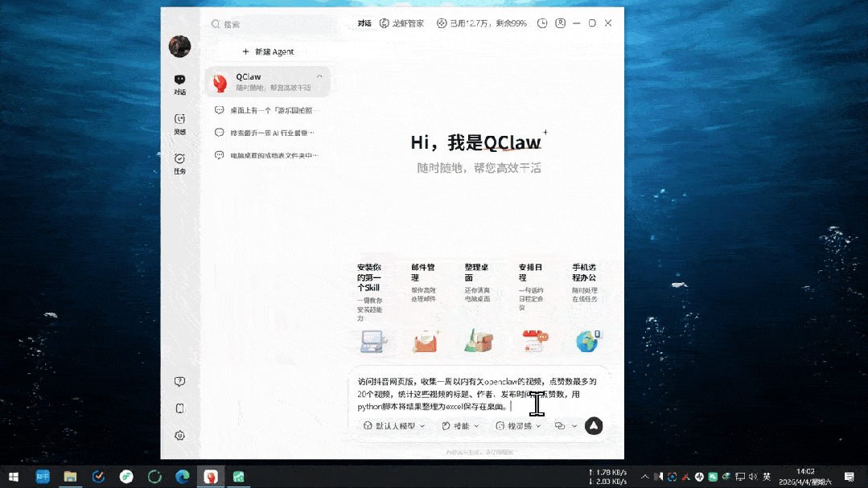
Task: Click the globe illustration for remote office
Action: pos(588,340)
